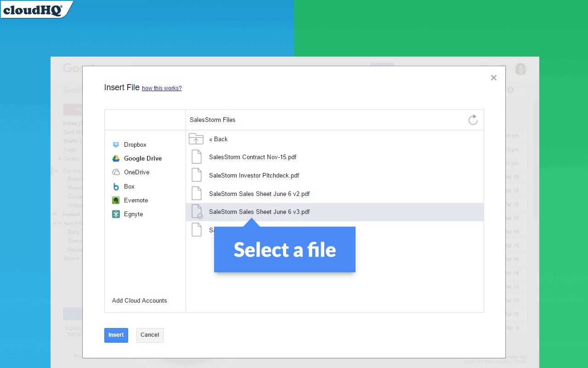This screenshot has width=588, height=368.
Task: Select the Dropbox cloud account icon
Action: [116, 144]
